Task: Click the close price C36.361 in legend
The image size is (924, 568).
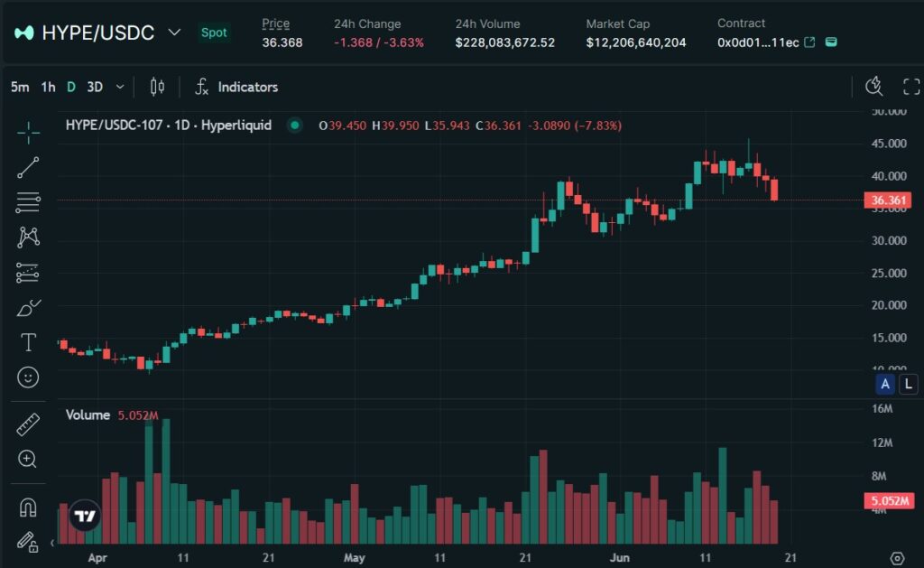Action: (x=498, y=126)
